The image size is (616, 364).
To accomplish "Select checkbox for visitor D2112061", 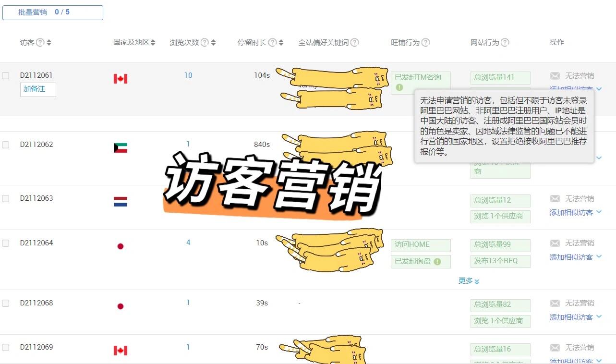I will point(6,75).
